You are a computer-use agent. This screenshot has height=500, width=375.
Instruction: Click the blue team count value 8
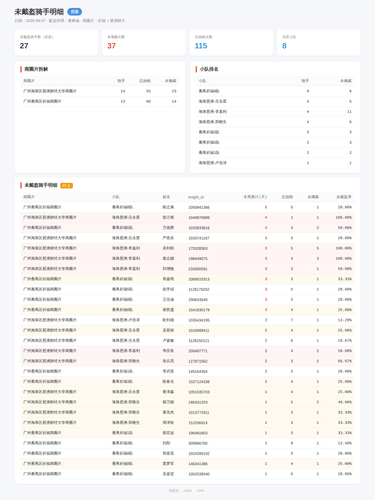click(x=284, y=46)
